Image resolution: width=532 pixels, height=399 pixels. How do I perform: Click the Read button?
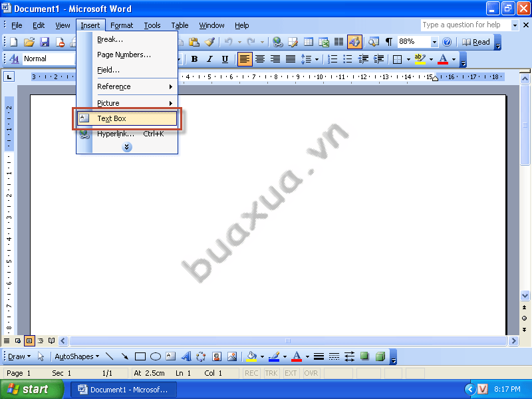pyautogui.click(x=476, y=42)
